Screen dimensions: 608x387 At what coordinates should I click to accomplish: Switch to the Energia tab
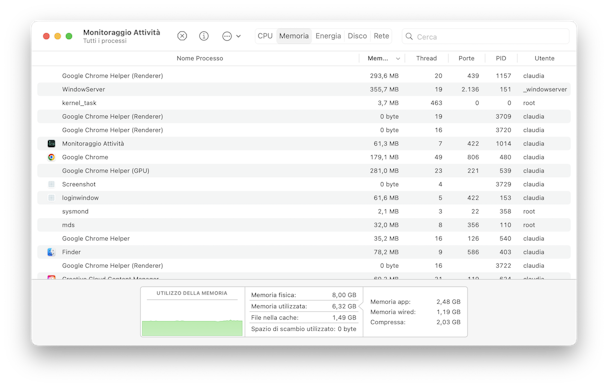coord(328,36)
